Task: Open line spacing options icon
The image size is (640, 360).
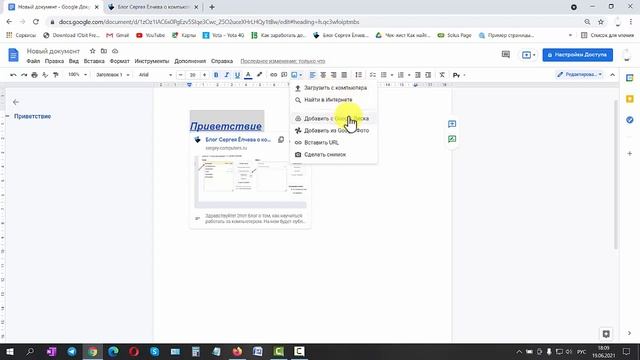Action: [x=358, y=75]
